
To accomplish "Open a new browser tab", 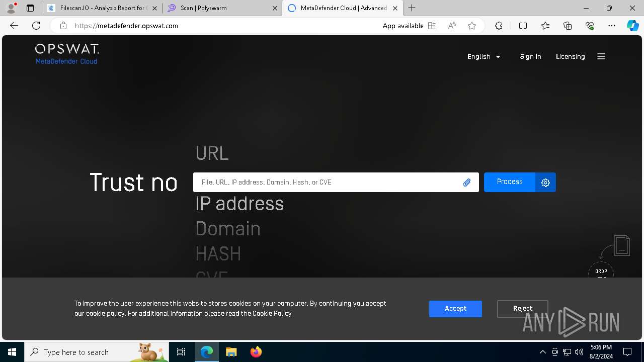I will pos(412,8).
